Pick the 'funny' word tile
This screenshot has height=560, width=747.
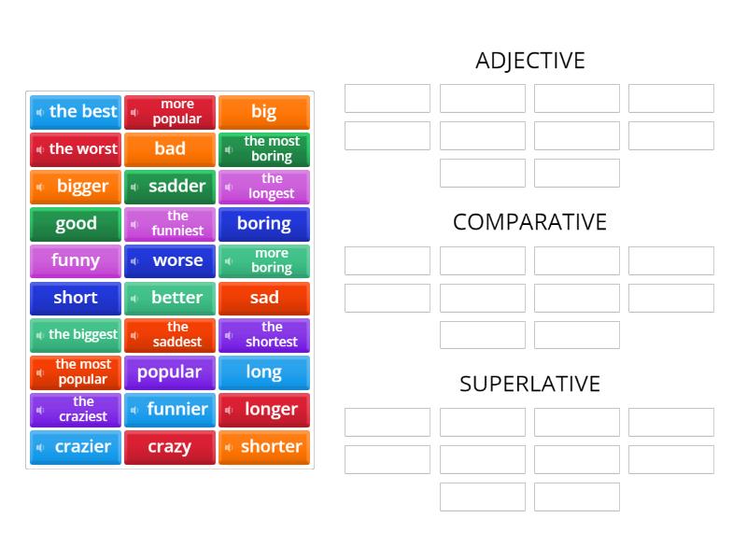pos(76,261)
